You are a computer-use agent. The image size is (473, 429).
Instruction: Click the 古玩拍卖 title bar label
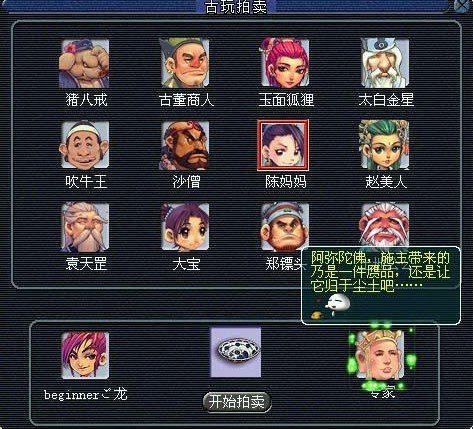[236, 7]
